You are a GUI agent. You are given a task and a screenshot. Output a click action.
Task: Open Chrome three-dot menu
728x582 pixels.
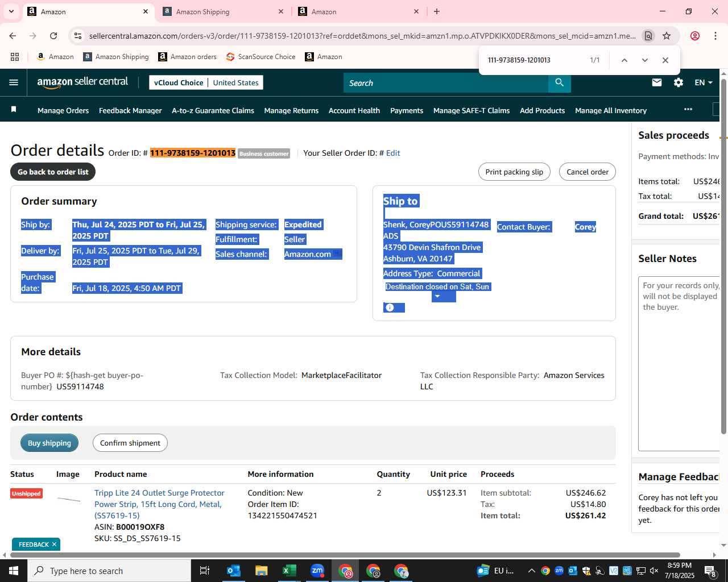715,36
